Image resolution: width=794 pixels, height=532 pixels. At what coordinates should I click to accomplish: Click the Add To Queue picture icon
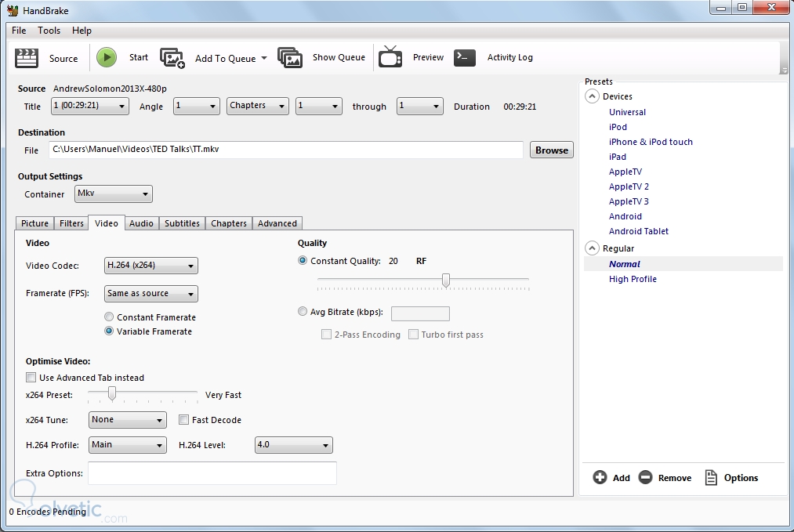tap(172, 58)
